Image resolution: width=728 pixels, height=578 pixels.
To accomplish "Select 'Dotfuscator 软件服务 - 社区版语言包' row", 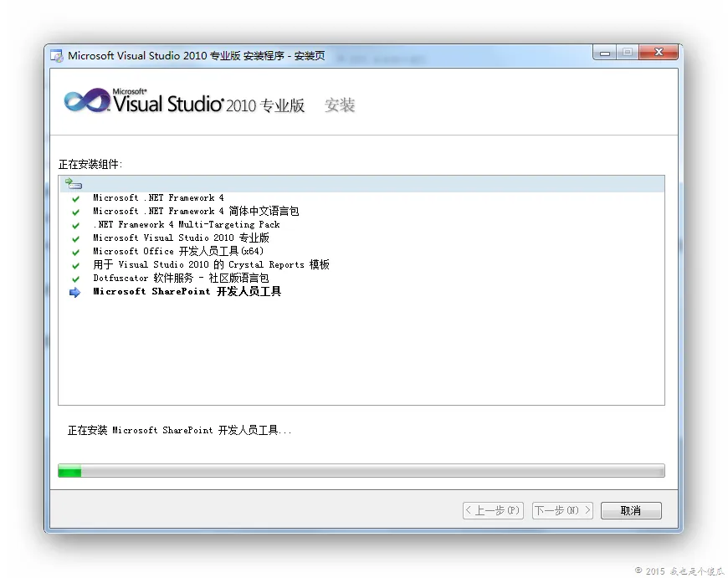I will (181, 278).
